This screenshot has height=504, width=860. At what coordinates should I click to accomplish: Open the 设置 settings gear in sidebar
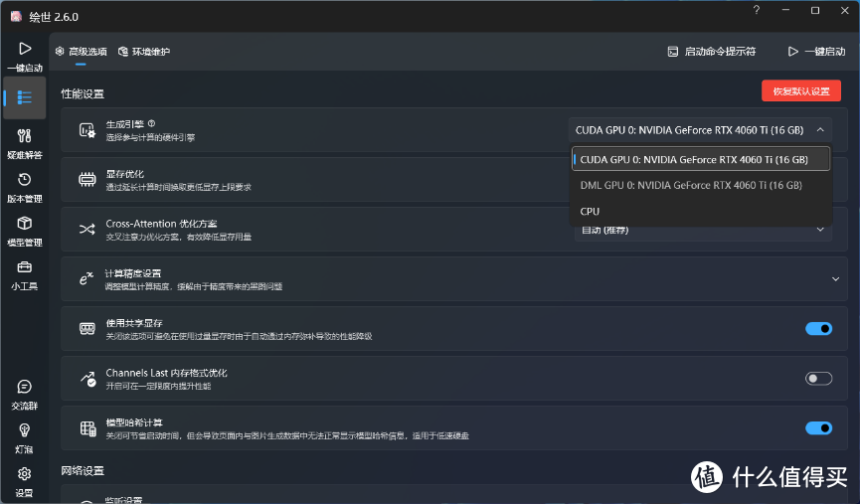[x=24, y=481]
